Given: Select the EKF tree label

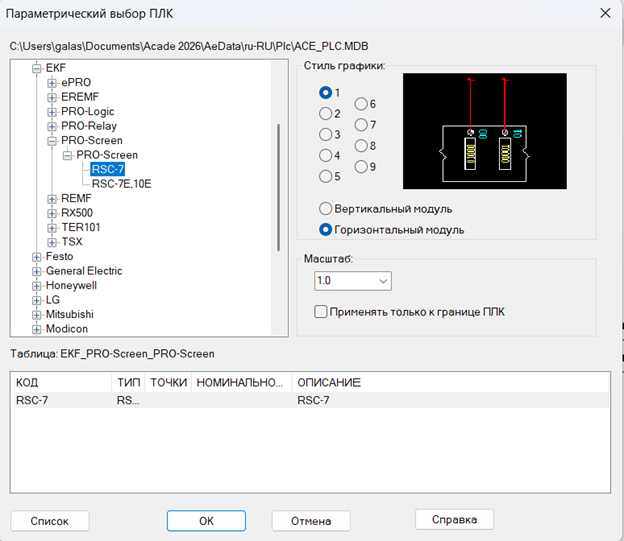Looking at the screenshot, I should tap(56, 68).
